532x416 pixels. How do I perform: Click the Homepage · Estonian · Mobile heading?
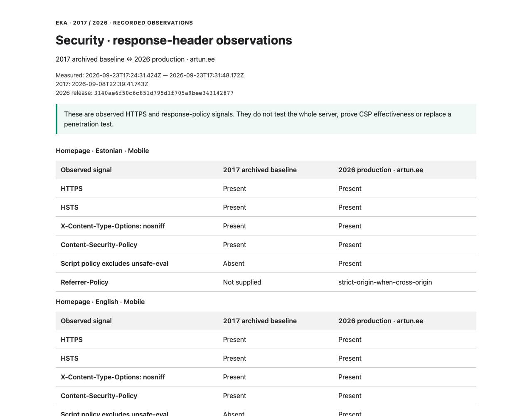click(x=102, y=151)
